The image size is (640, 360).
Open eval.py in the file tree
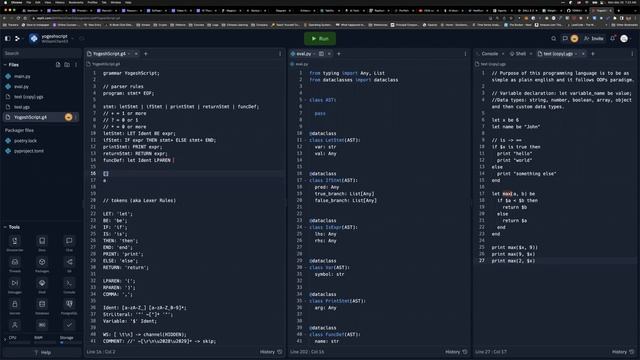(x=21, y=87)
